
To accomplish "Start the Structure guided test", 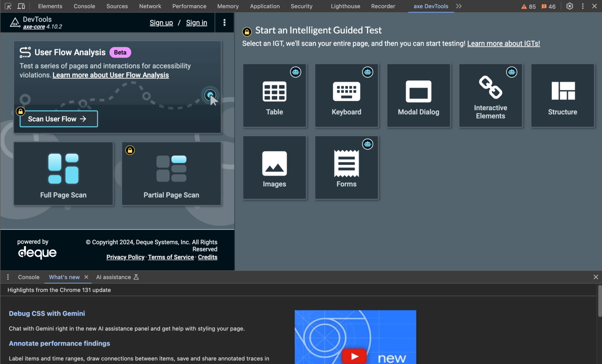I will click(x=562, y=96).
